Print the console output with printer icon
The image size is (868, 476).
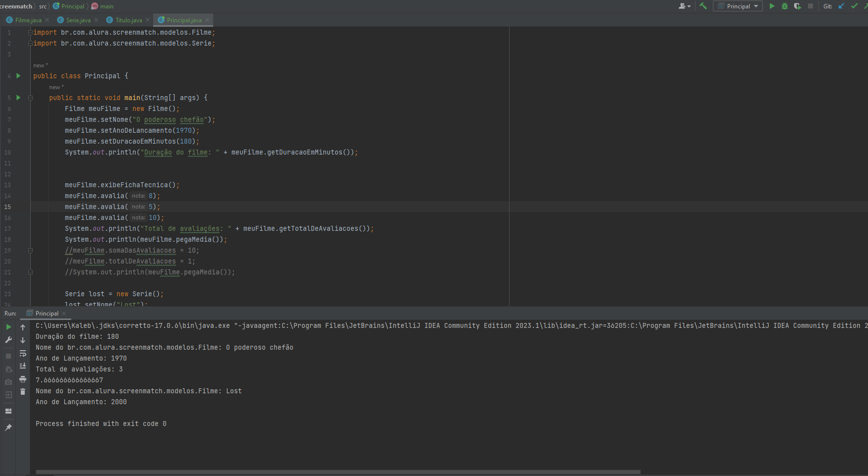coord(23,379)
